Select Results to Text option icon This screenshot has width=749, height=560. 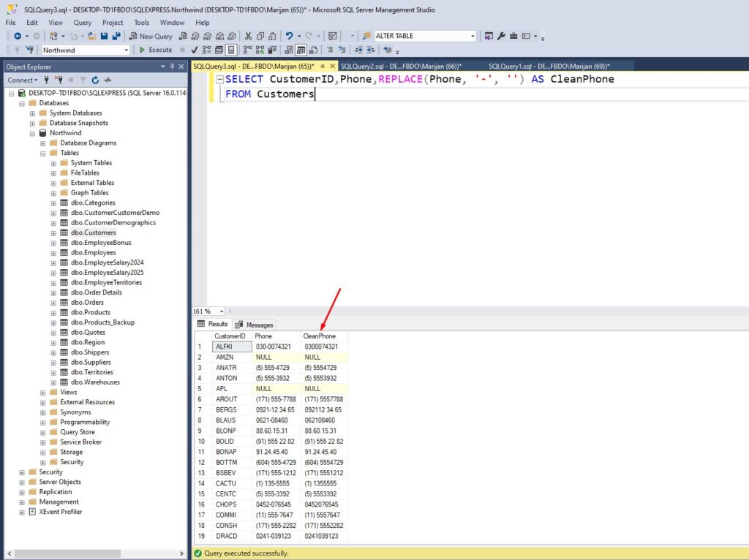coord(289,50)
